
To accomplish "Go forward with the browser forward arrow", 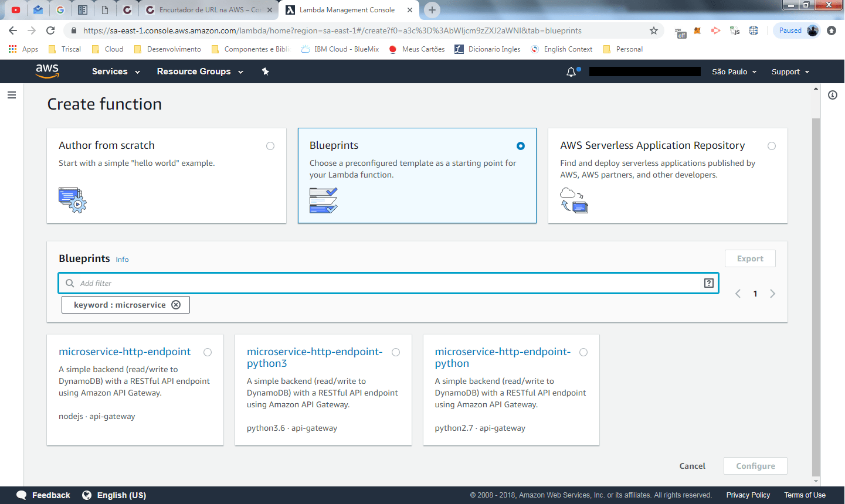I will tap(32, 30).
